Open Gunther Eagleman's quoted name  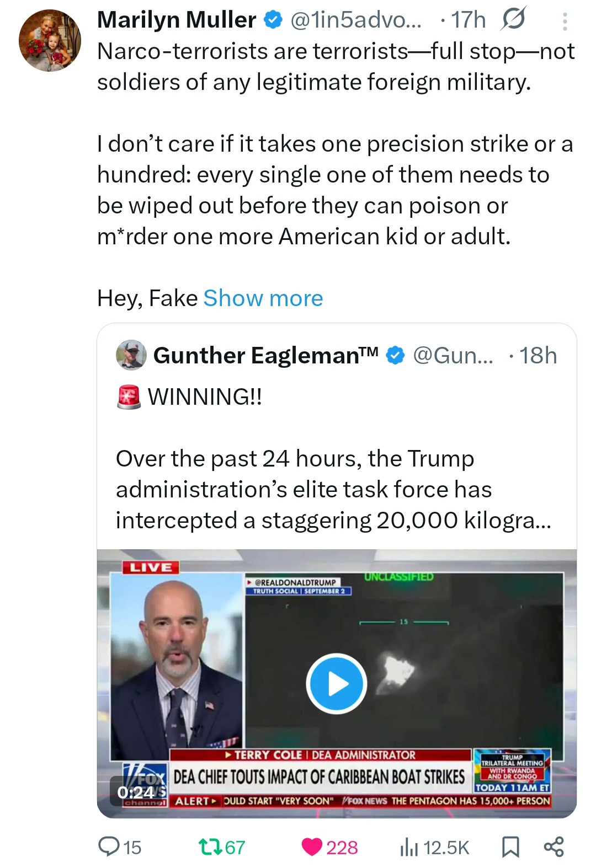pyautogui.click(x=266, y=356)
